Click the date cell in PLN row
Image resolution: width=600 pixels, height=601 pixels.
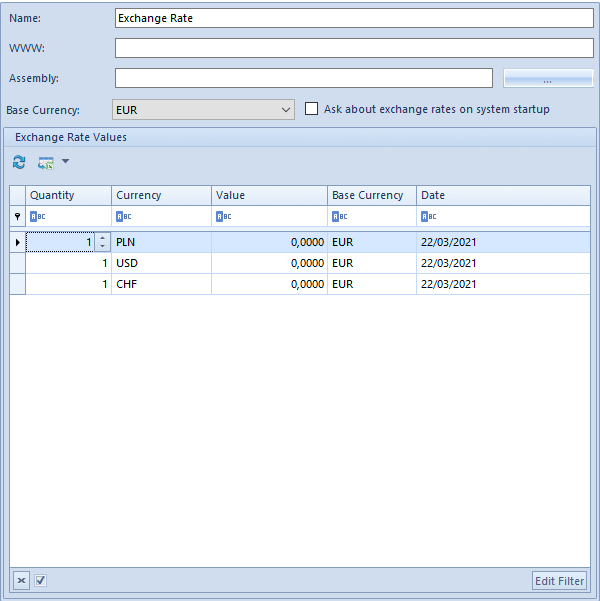click(x=503, y=242)
